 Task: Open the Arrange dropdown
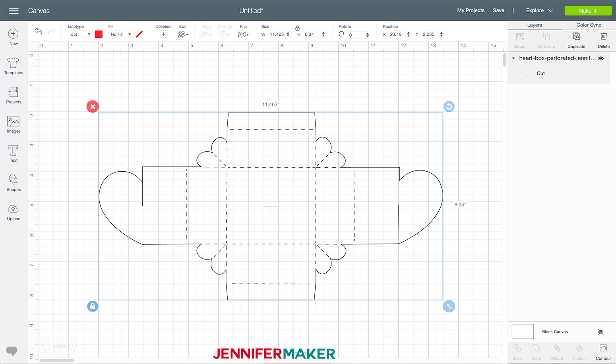coord(225,35)
